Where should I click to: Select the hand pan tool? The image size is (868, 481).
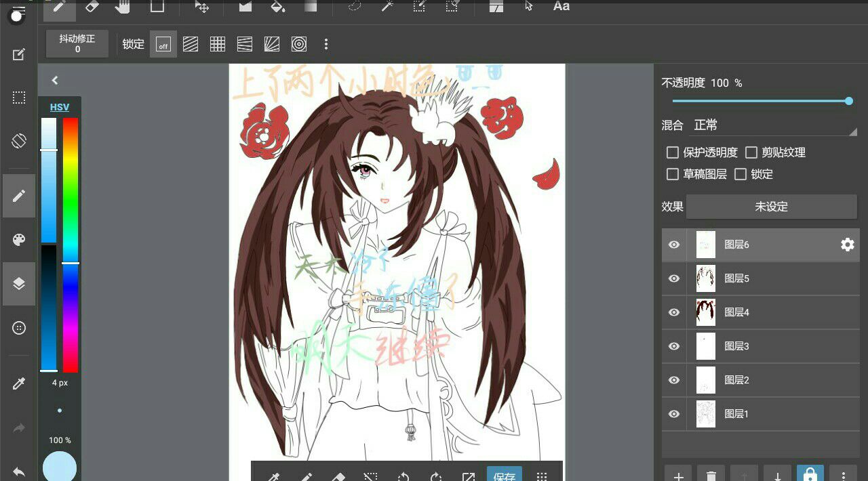coord(122,7)
